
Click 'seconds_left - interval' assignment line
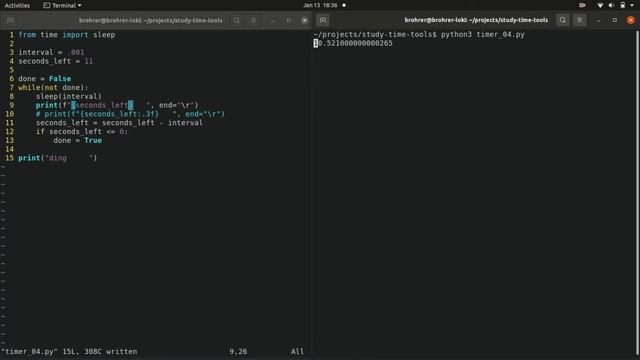[x=119, y=123]
